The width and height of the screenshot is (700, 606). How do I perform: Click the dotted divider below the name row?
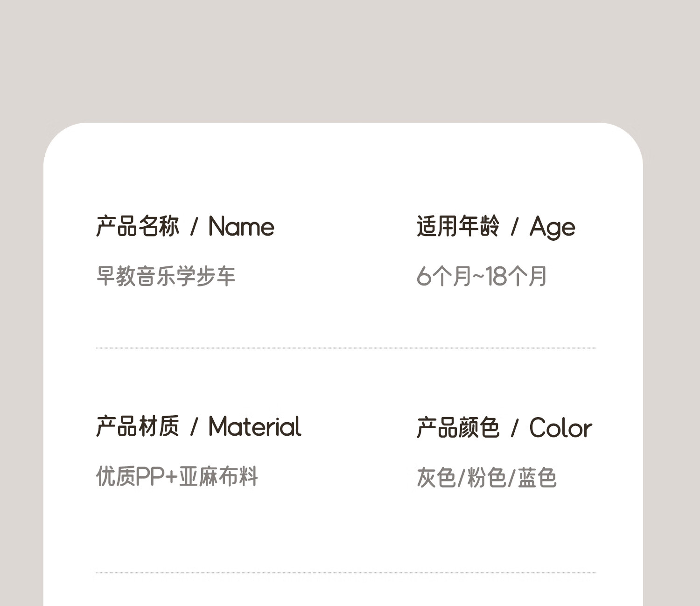[346, 348]
